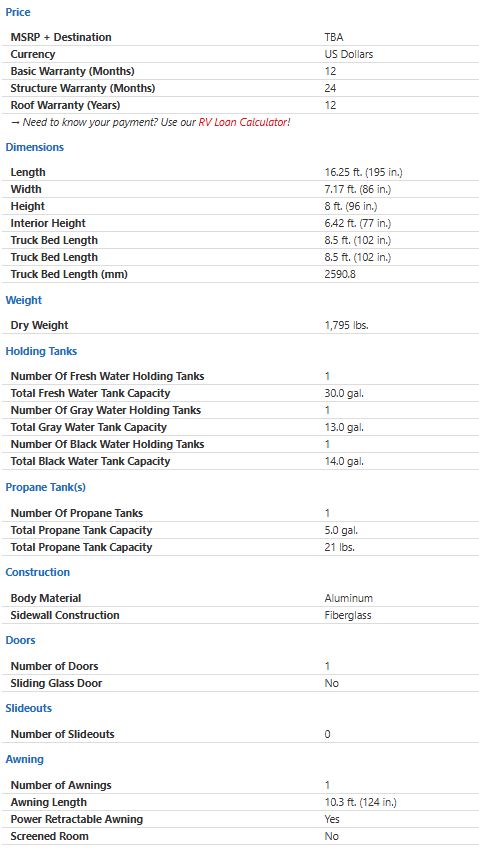The height and width of the screenshot is (849, 479).
Task: Click the Roof Warranty (Years) label
Action: [65, 105]
